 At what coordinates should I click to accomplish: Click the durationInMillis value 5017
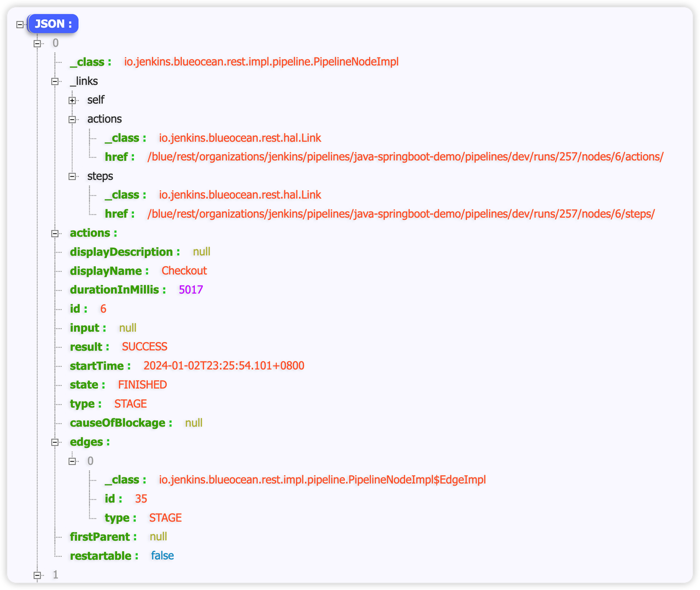coord(191,290)
